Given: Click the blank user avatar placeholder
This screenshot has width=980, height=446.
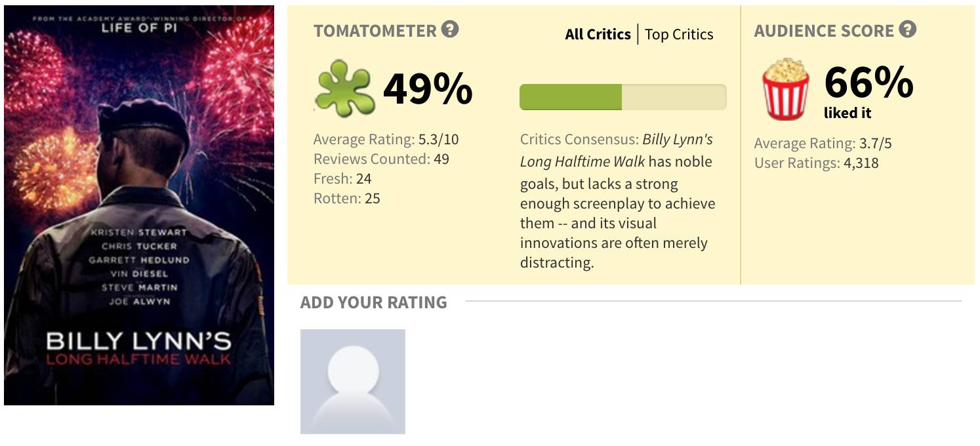Looking at the screenshot, I should click(x=353, y=381).
